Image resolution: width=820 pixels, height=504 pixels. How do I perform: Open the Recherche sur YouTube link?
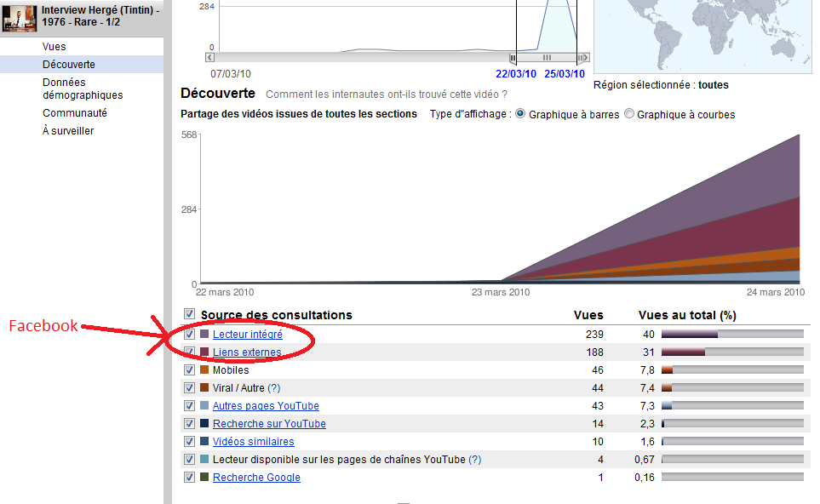[269, 423]
